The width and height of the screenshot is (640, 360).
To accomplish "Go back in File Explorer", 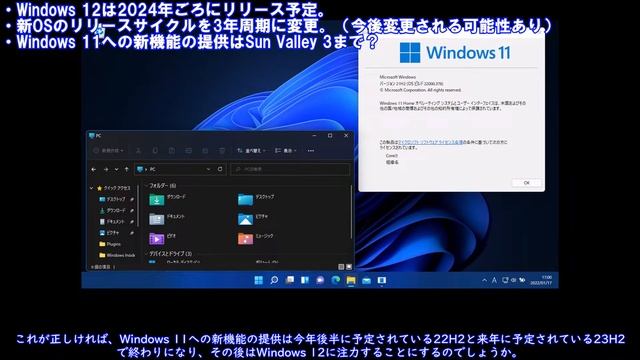I will coord(94,169).
